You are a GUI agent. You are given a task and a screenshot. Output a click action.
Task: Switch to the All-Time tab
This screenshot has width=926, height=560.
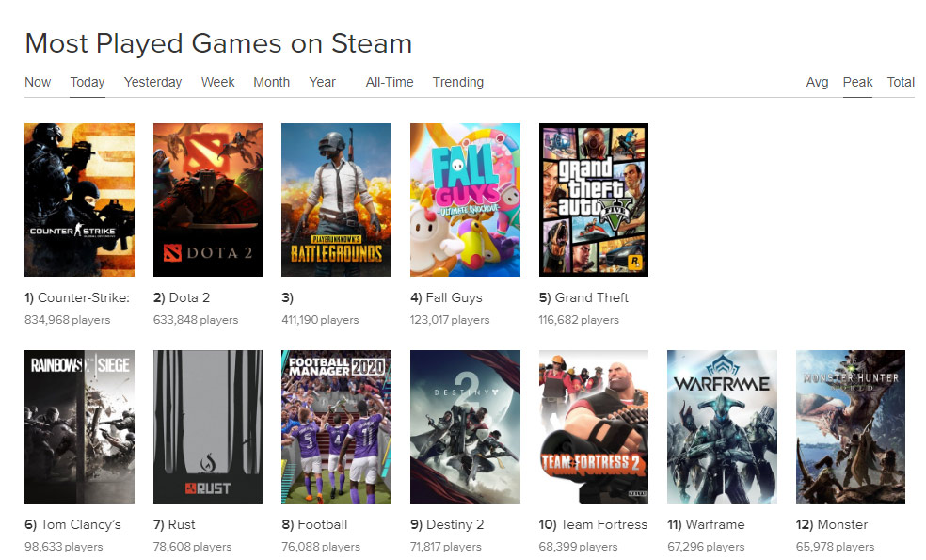(390, 82)
